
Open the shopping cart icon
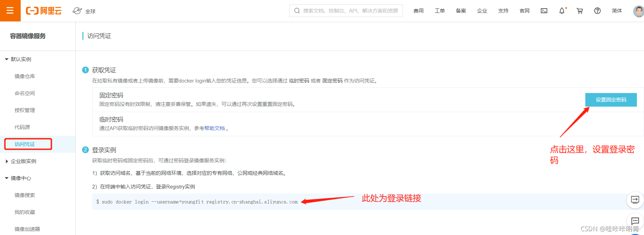[580, 11]
